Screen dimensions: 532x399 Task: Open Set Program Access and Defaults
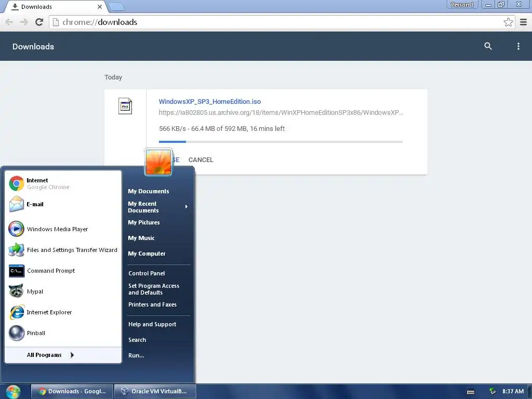[154, 289]
